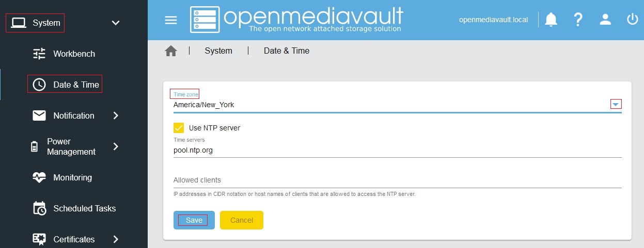The height and width of the screenshot is (248, 644).
Task: Click the System breadcrumb link
Action: [x=218, y=51]
